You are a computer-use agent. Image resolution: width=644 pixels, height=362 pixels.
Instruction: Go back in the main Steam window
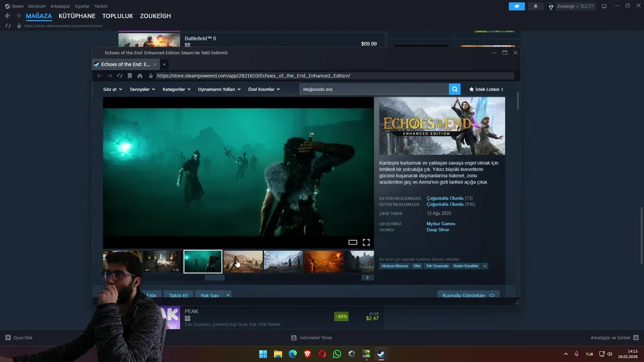coord(8,16)
